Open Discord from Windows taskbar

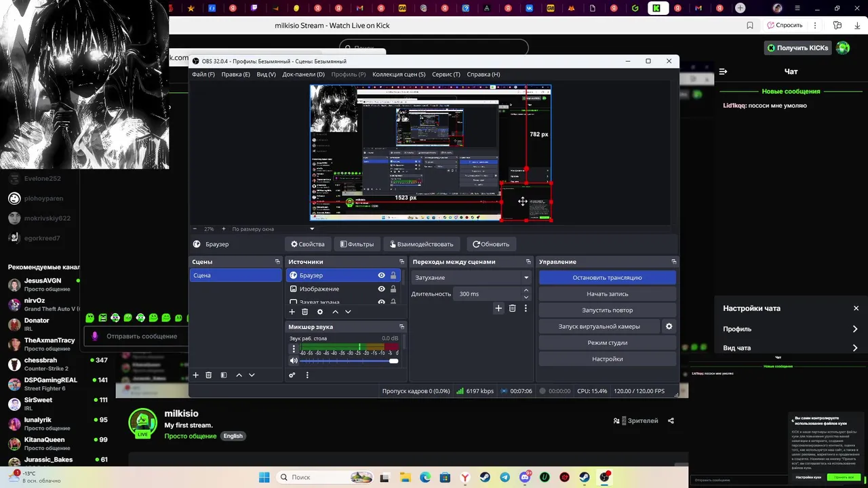pos(525,477)
